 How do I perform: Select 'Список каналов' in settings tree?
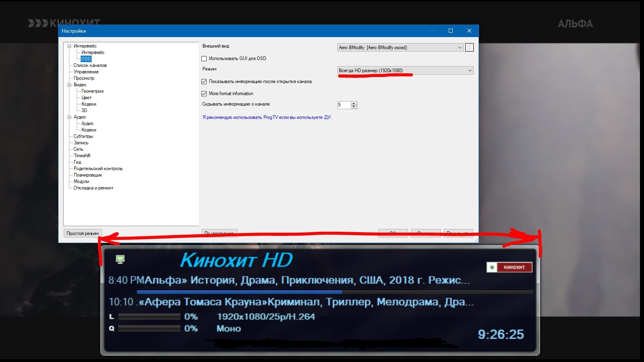point(90,65)
